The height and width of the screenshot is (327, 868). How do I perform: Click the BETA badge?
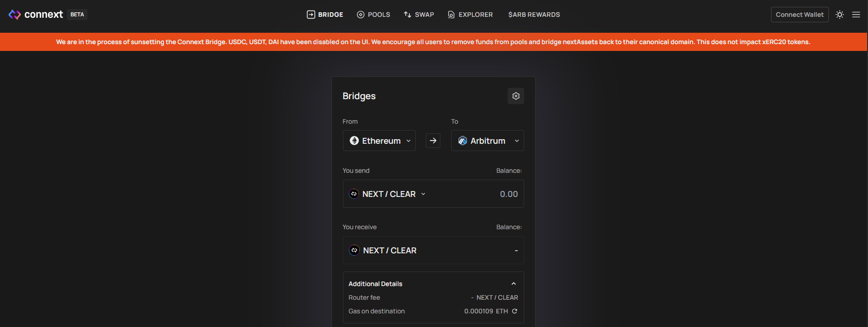[77, 15]
